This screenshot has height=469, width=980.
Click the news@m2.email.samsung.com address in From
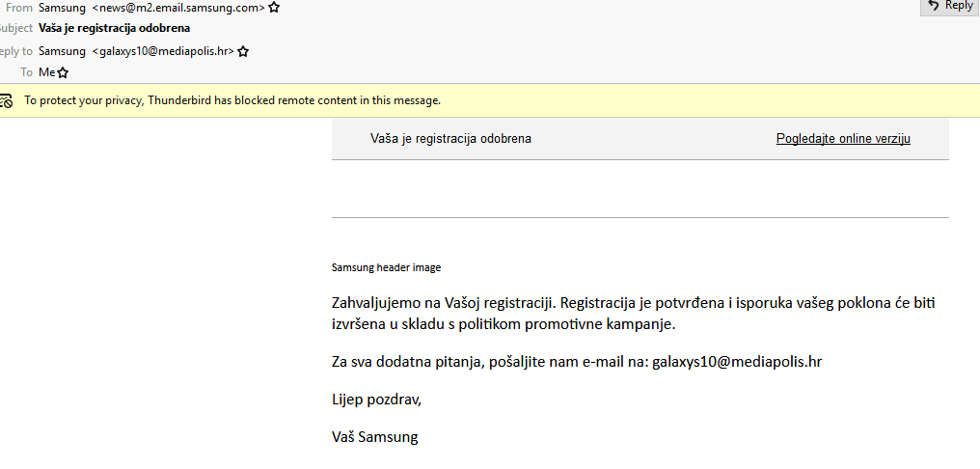pos(178,8)
